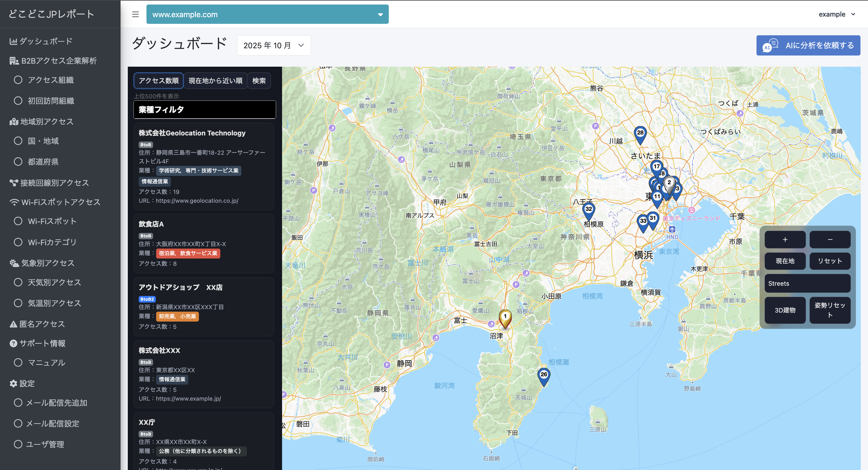This screenshot has height=470, width=868.
Task: Click the 業種フィルタ field
Action: (x=205, y=110)
